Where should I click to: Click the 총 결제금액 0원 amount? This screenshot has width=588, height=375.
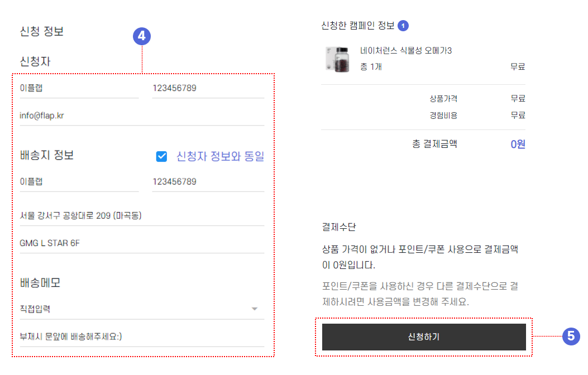point(518,144)
